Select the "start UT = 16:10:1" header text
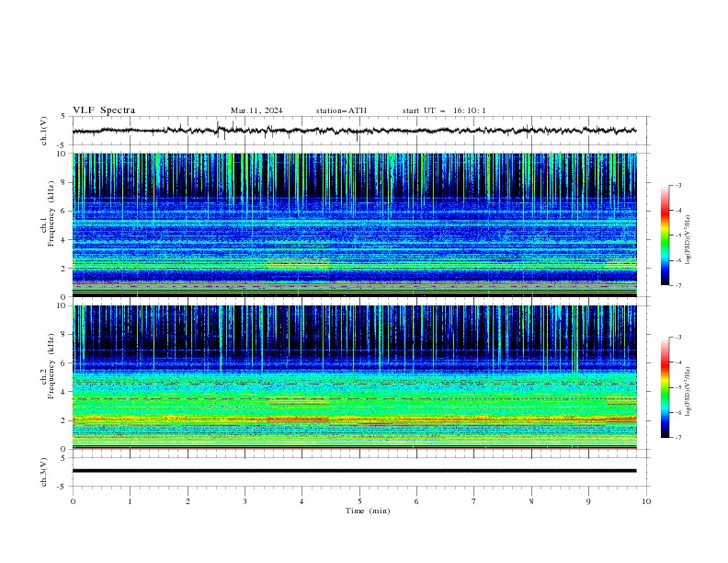The image size is (728, 563). coord(444,110)
